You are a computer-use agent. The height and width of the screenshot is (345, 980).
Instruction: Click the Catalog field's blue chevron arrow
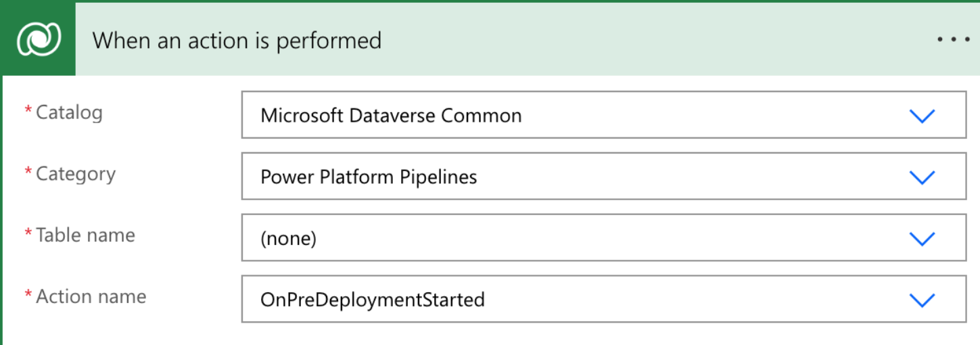pyautogui.click(x=922, y=116)
